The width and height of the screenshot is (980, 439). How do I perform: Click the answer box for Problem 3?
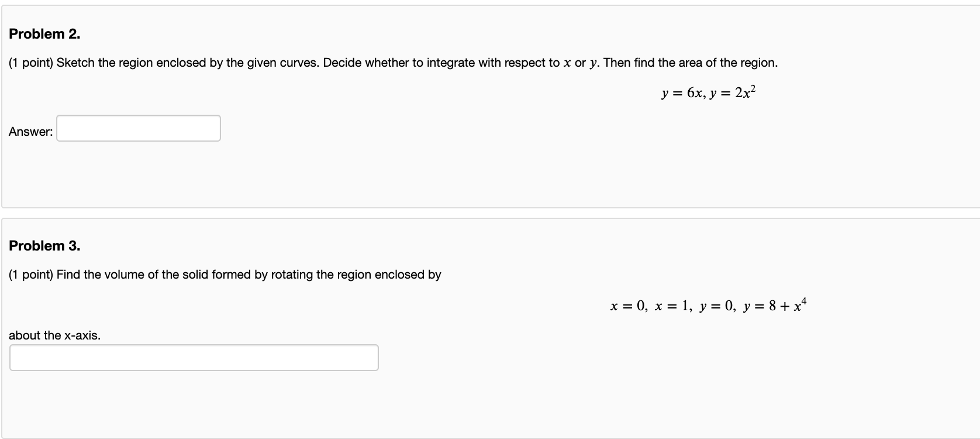click(194, 357)
